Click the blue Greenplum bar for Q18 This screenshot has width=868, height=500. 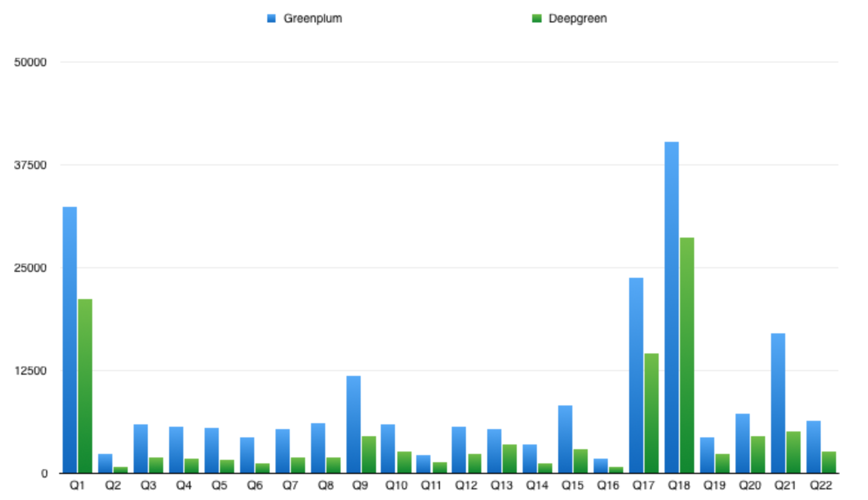click(672, 307)
